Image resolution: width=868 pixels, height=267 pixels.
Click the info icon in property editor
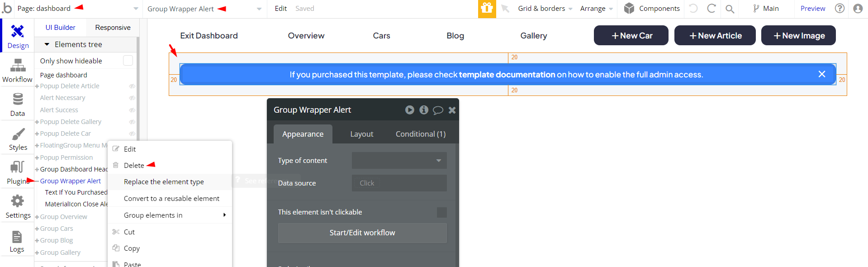(x=424, y=110)
